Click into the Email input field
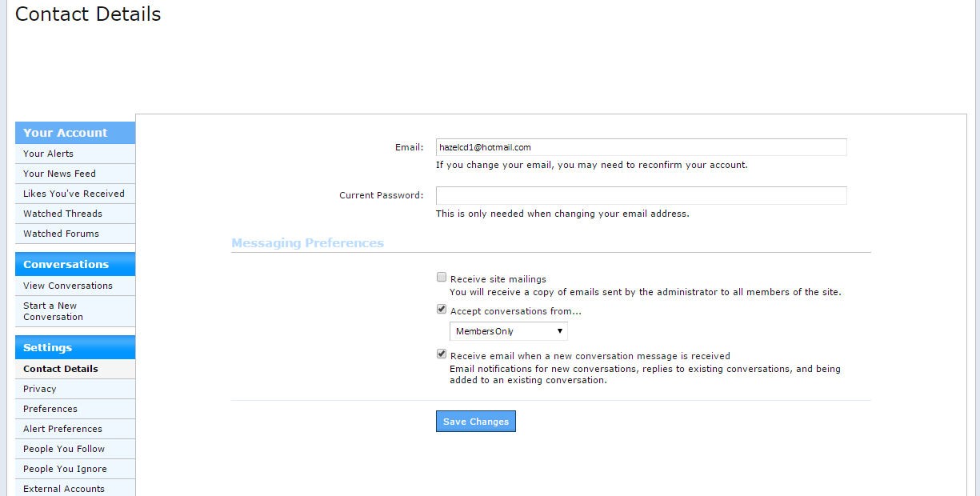This screenshot has height=496, width=980. pos(641,147)
